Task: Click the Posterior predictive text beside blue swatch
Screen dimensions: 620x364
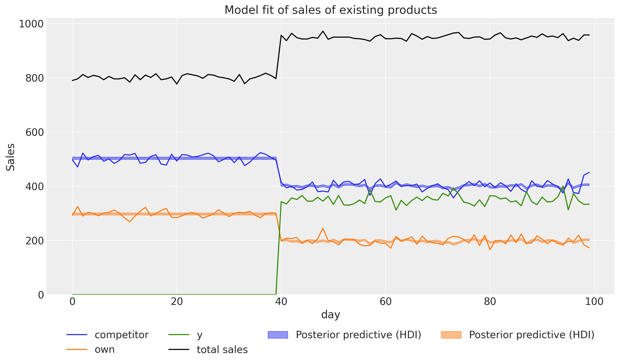Action: pos(358,335)
